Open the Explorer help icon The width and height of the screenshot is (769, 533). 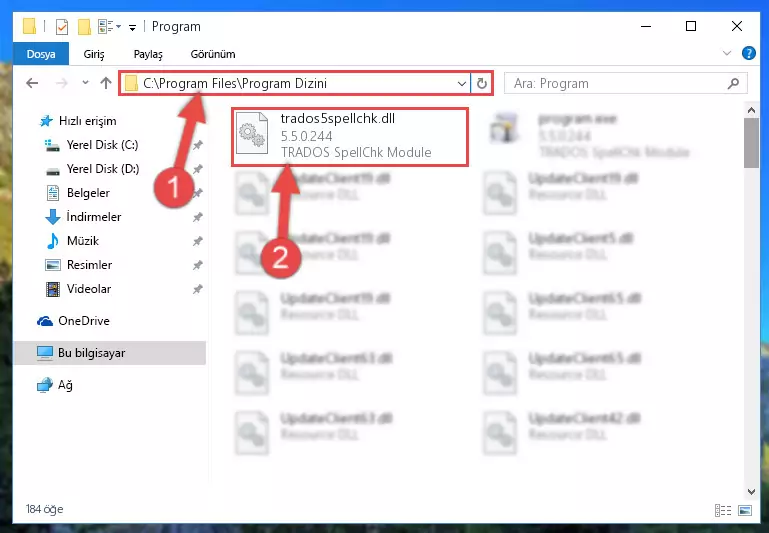pos(748,53)
